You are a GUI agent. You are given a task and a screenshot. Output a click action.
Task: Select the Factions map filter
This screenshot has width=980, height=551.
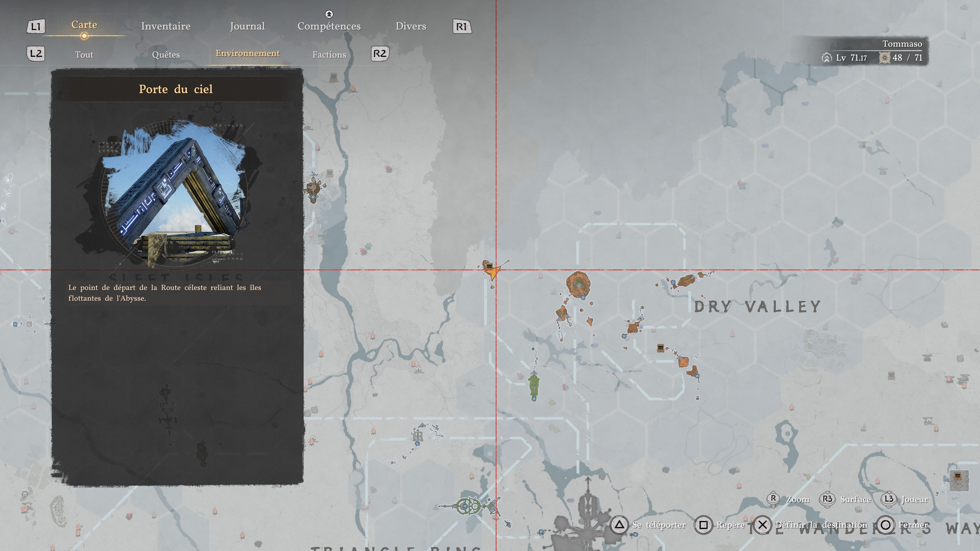(329, 55)
